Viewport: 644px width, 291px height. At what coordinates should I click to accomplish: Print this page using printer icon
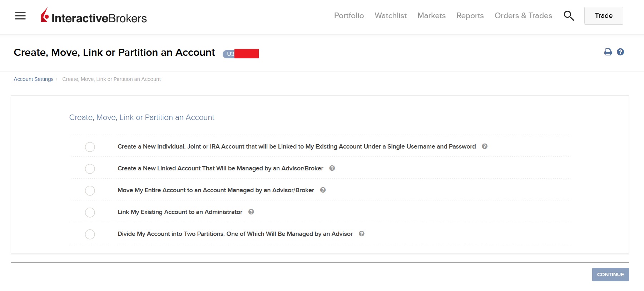tap(608, 52)
